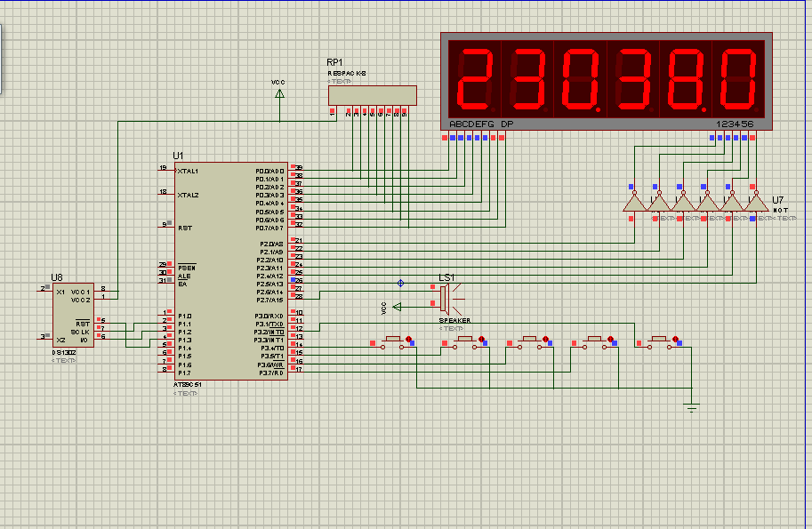The width and height of the screenshot is (812, 529).
Task: Click the blue junction marker left of LS1
Action: [x=400, y=283]
